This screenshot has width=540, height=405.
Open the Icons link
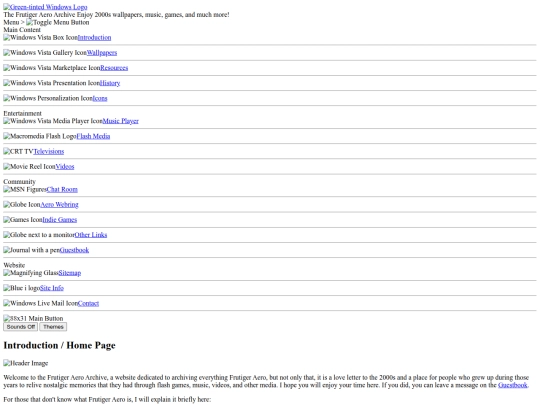click(x=100, y=98)
